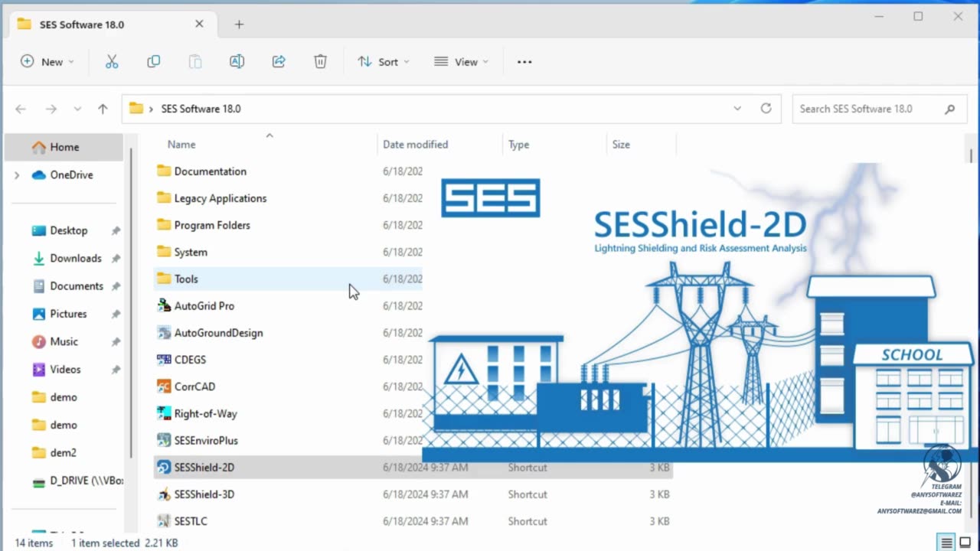The width and height of the screenshot is (980, 551).
Task: Click the search magnifier icon
Action: [950, 109]
